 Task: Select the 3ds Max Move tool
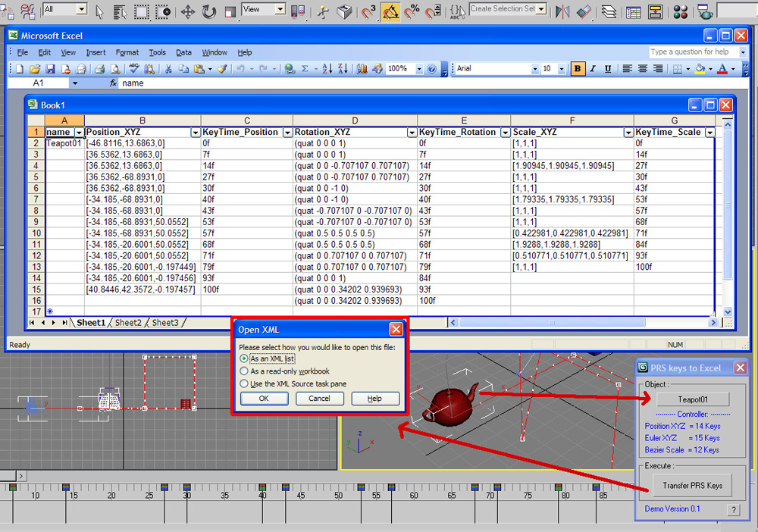pyautogui.click(x=187, y=11)
